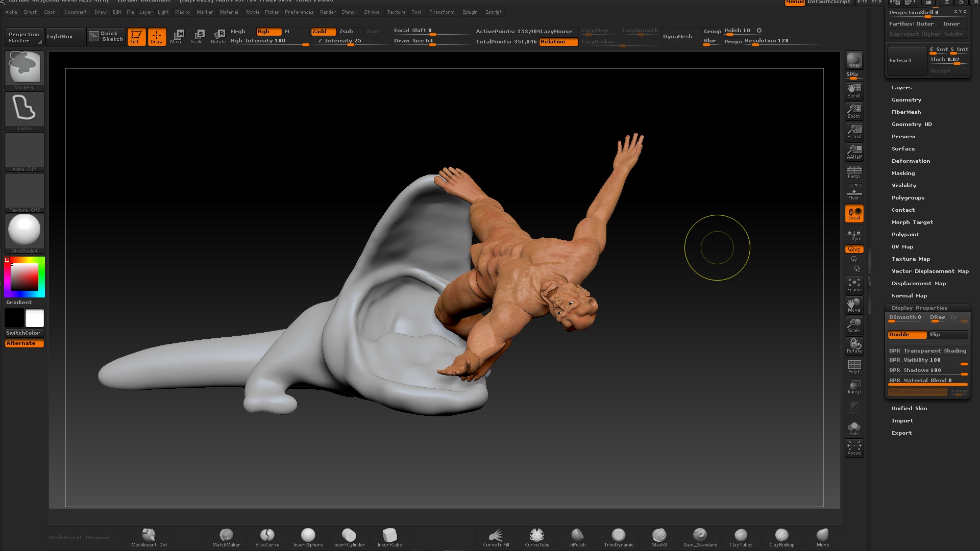
Task: Click the Actual size icon
Action: click(854, 132)
